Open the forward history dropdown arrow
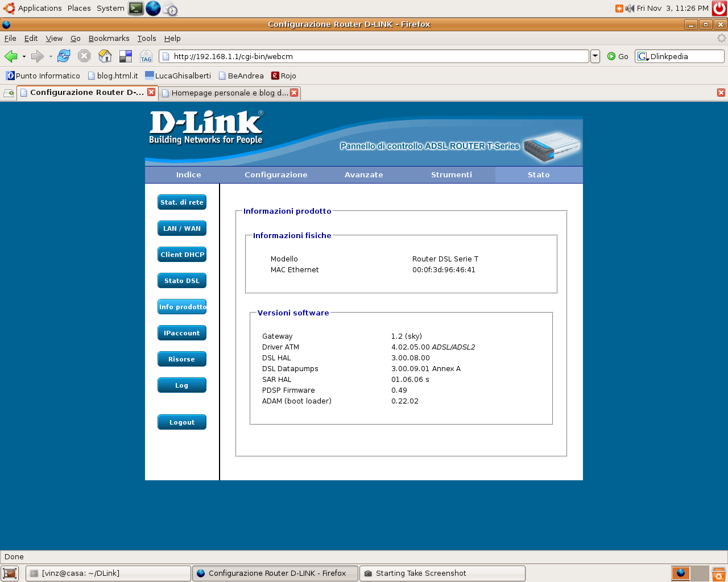This screenshot has height=582, width=728. pos(51,56)
